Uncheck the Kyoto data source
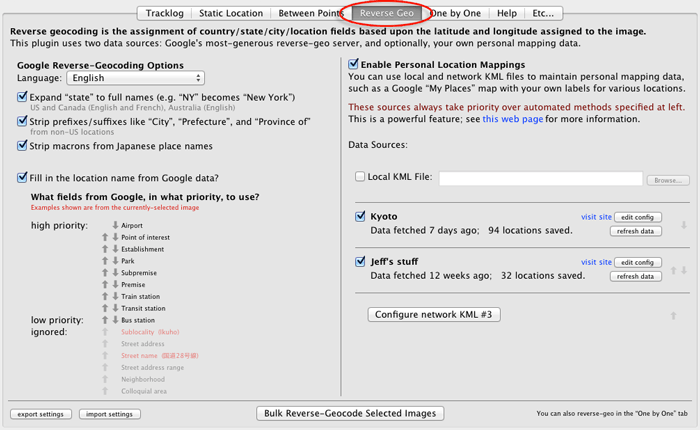The width and height of the screenshot is (700, 430). coord(360,216)
